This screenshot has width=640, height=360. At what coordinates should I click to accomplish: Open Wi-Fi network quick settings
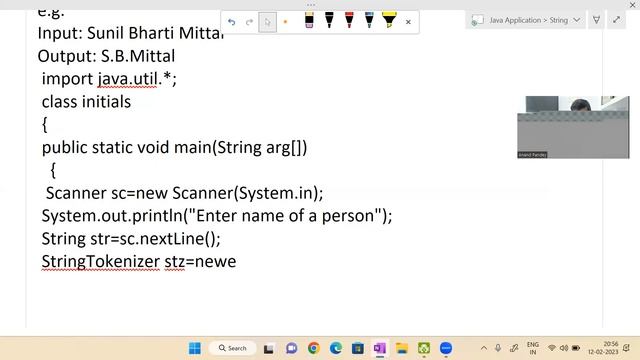click(552, 348)
